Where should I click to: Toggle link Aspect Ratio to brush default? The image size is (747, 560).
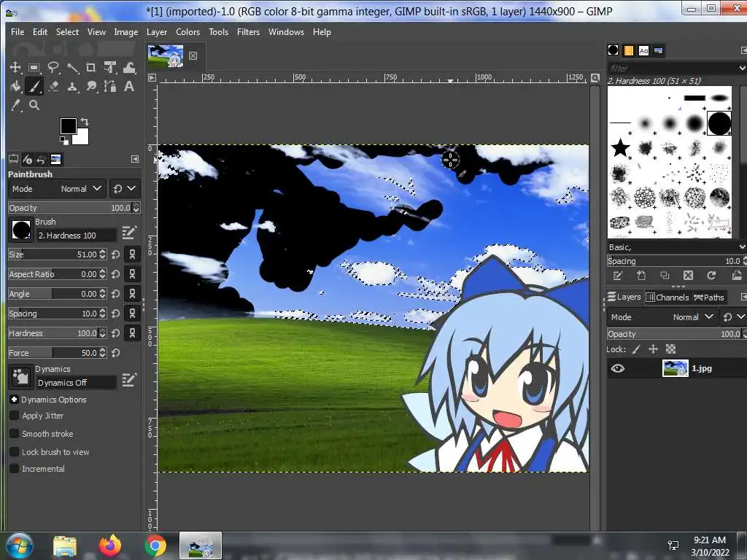[132, 274]
